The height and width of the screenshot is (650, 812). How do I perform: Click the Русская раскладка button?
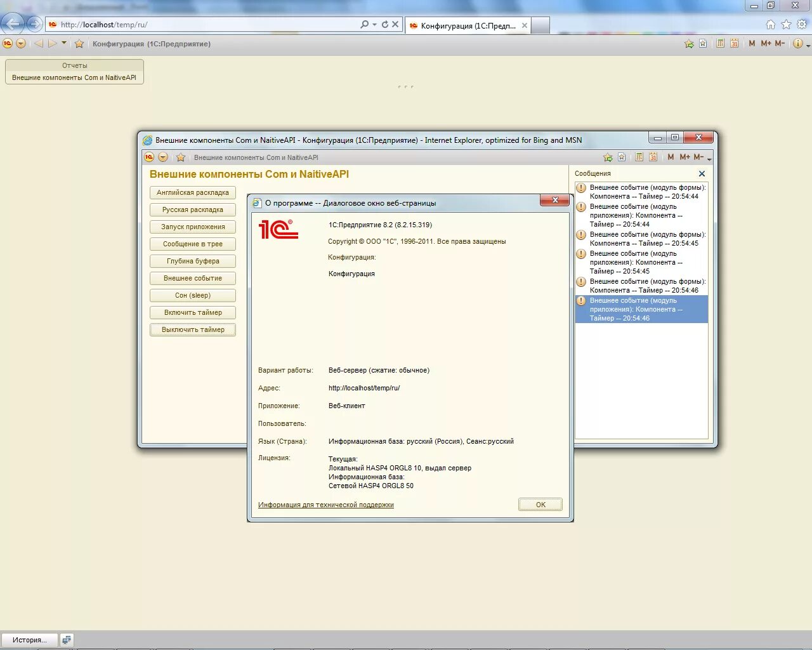[x=193, y=209]
